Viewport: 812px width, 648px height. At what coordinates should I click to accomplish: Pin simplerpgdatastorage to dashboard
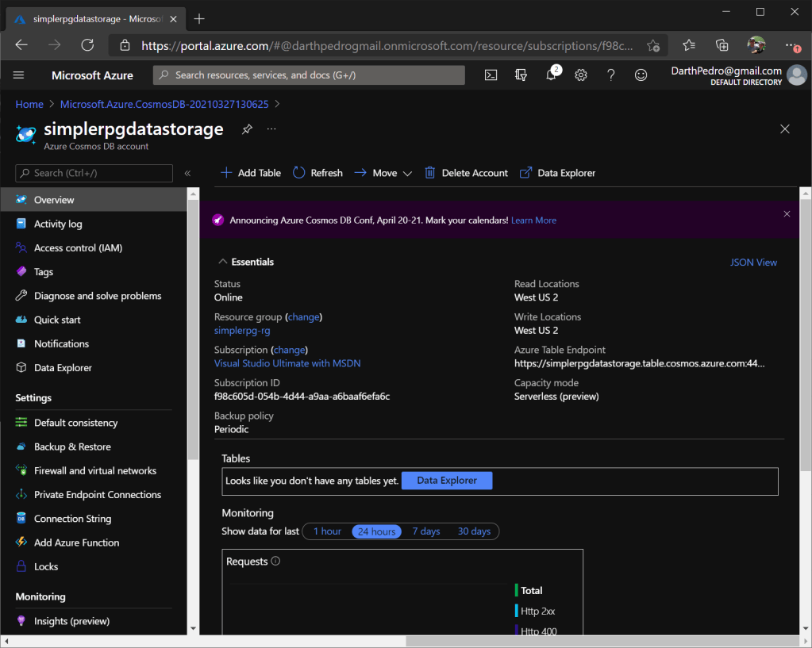pyautogui.click(x=247, y=129)
